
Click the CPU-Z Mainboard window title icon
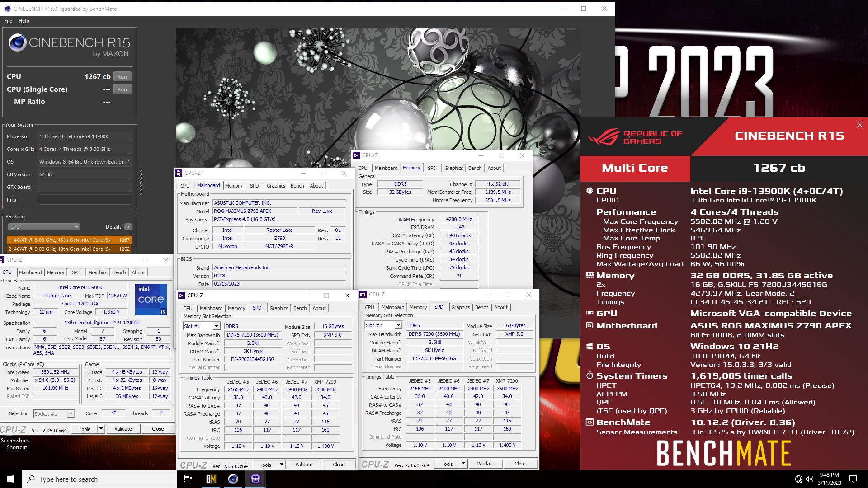pyautogui.click(x=179, y=173)
